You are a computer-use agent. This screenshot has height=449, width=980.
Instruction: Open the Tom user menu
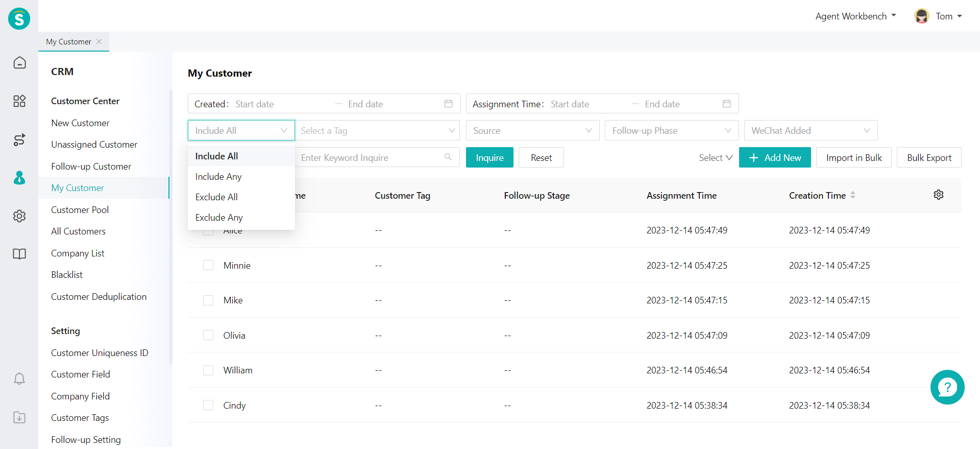(x=949, y=16)
